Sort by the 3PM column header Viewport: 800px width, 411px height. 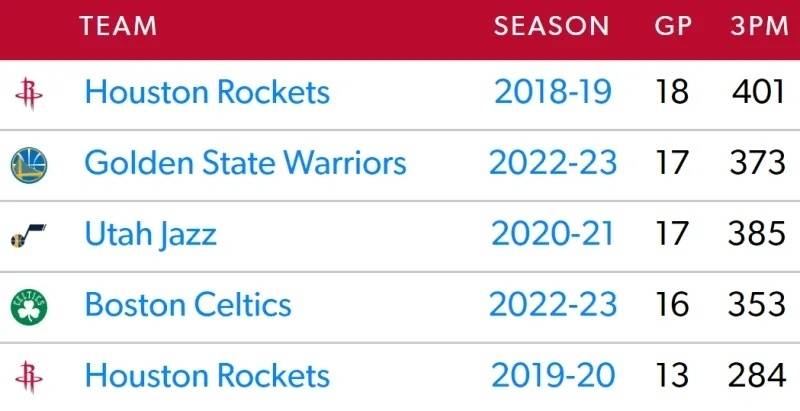(759, 26)
